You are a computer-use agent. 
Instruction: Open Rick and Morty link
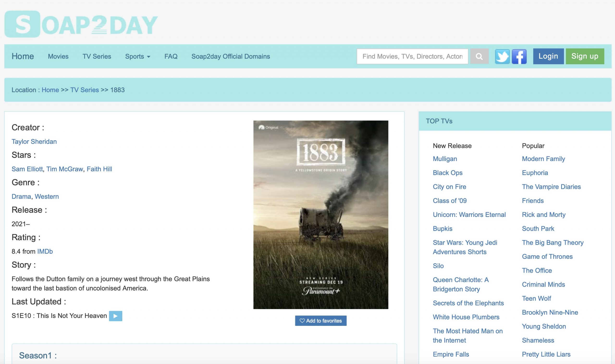(x=544, y=215)
